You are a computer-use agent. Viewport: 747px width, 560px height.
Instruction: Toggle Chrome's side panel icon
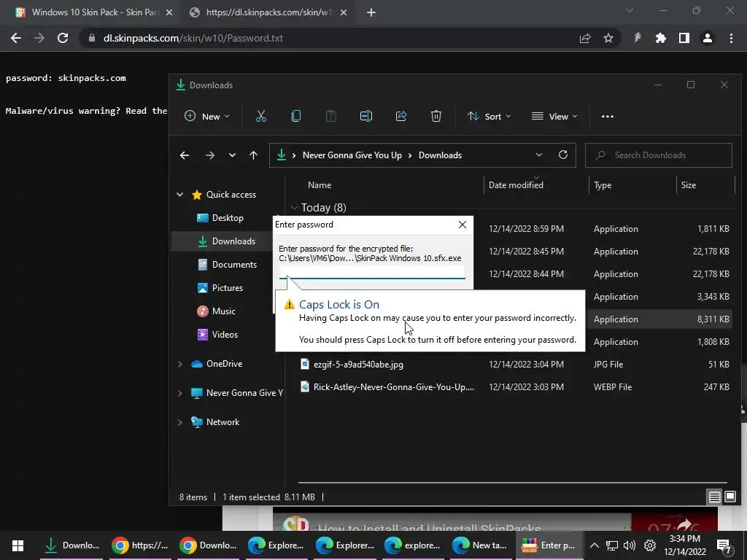(684, 38)
